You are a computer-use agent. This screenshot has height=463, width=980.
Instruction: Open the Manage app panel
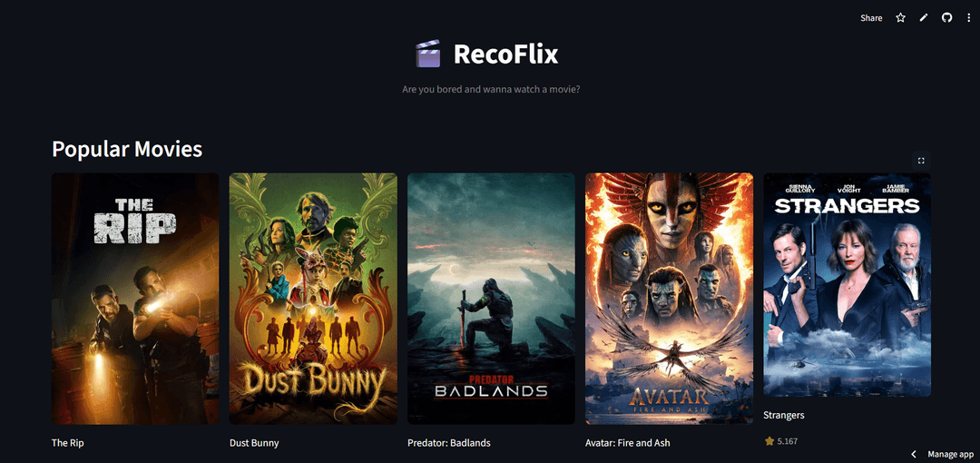click(951, 454)
